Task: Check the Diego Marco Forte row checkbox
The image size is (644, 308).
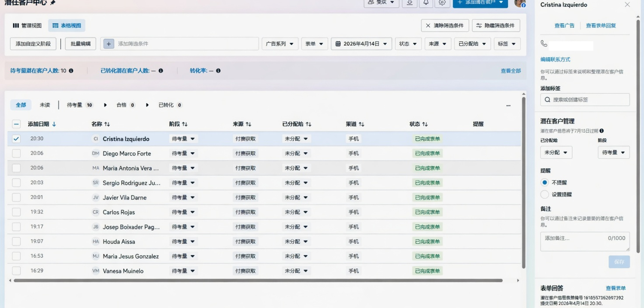Action: (16, 153)
